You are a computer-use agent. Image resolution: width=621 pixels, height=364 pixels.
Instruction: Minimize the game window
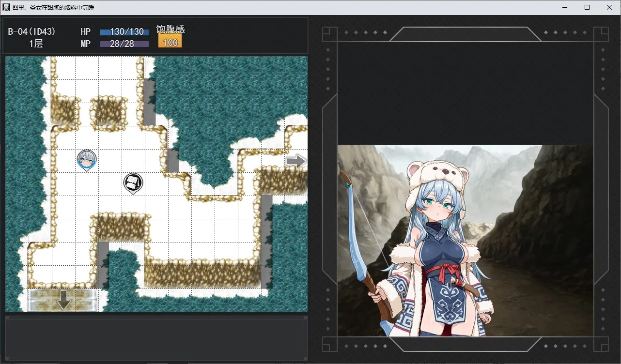click(x=565, y=7)
